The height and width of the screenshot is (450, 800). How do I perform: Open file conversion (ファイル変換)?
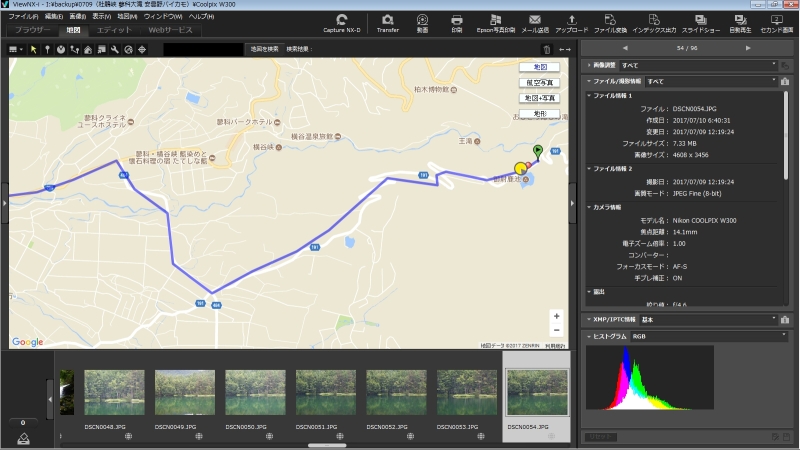pyautogui.click(x=610, y=23)
